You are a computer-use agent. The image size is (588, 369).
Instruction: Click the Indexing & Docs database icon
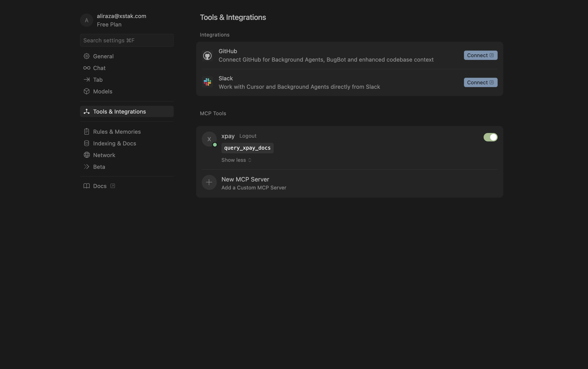pyautogui.click(x=87, y=143)
